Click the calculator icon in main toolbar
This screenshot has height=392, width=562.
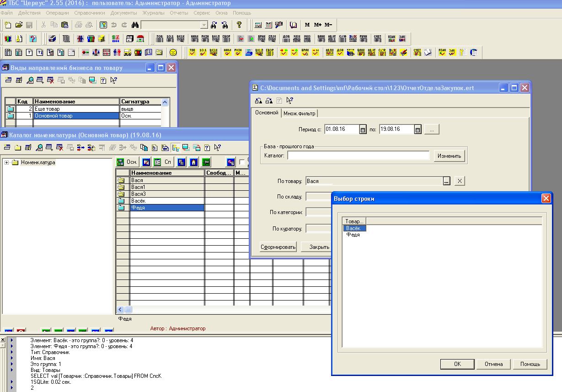click(258, 25)
